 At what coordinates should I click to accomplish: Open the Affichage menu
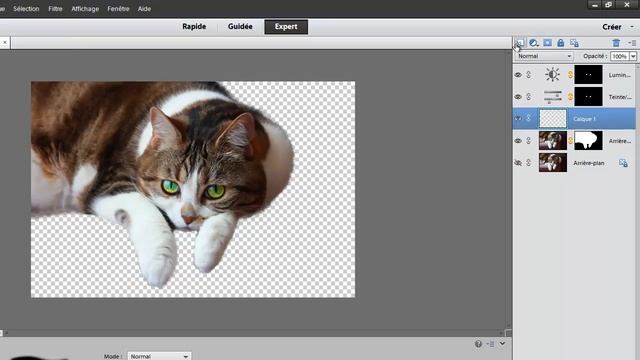pos(85,9)
